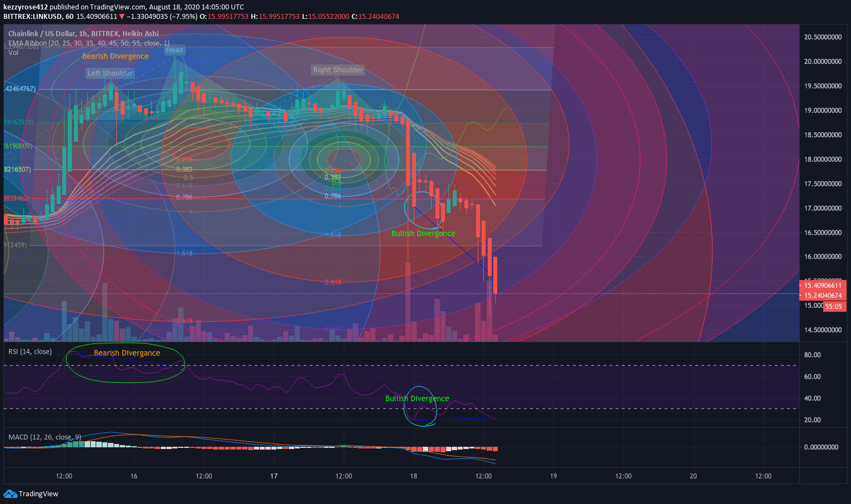Click the O:15.99517753 open value
Image resolution: width=851 pixels, height=504 pixels.
tap(224, 17)
